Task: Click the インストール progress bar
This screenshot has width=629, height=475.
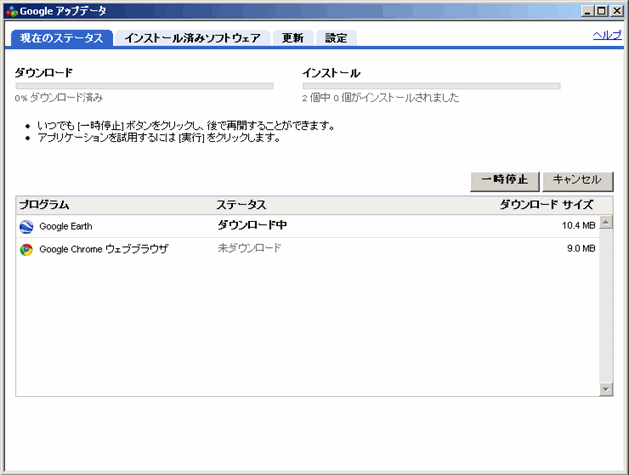Action: pyautogui.click(x=431, y=86)
